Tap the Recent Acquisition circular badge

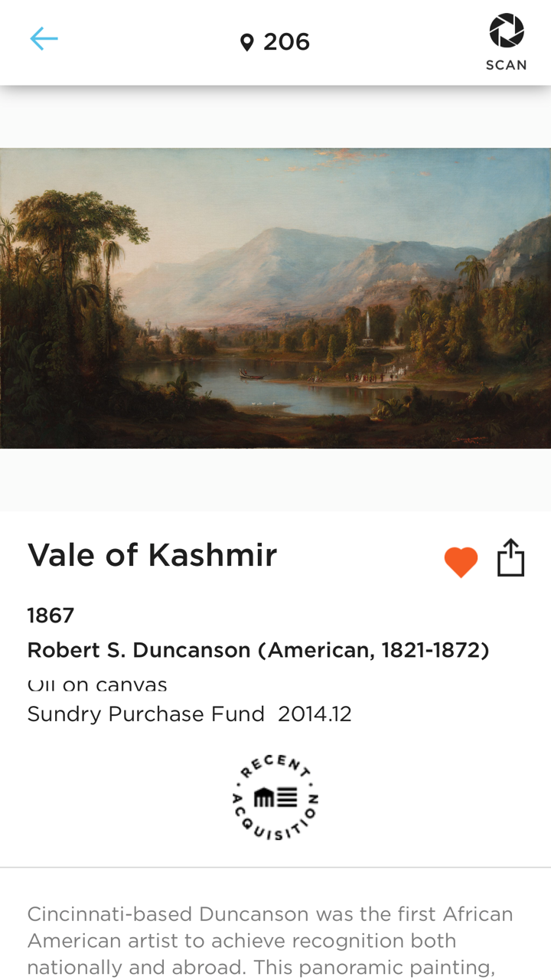[x=275, y=798]
